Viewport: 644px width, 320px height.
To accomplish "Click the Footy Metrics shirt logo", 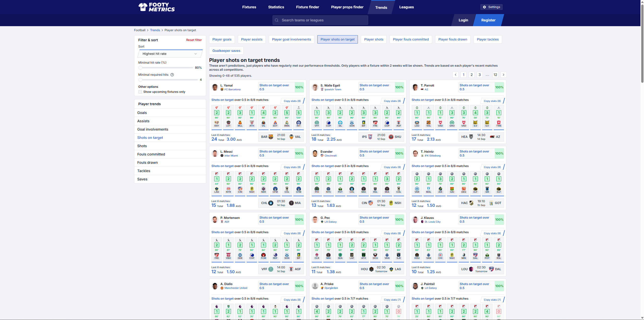I will tap(143, 7).
